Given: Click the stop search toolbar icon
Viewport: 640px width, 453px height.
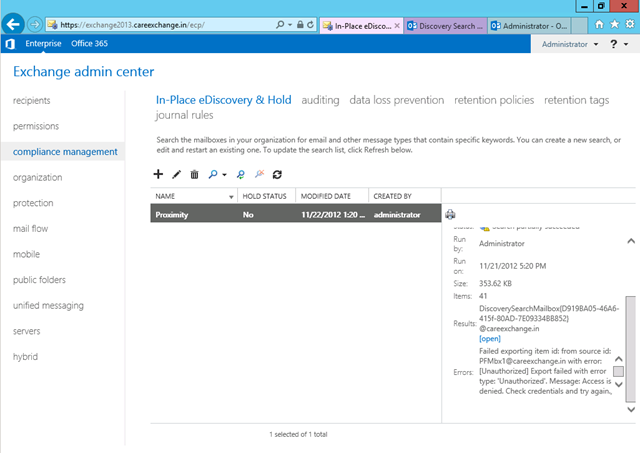Looking at the screenshot, I should click(260, 174).
